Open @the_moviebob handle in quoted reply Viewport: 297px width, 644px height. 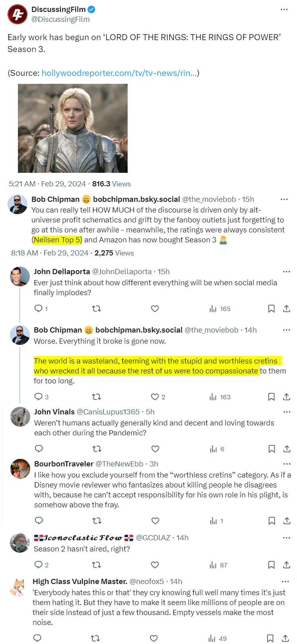pyautogui.click(x=209, y=199)
